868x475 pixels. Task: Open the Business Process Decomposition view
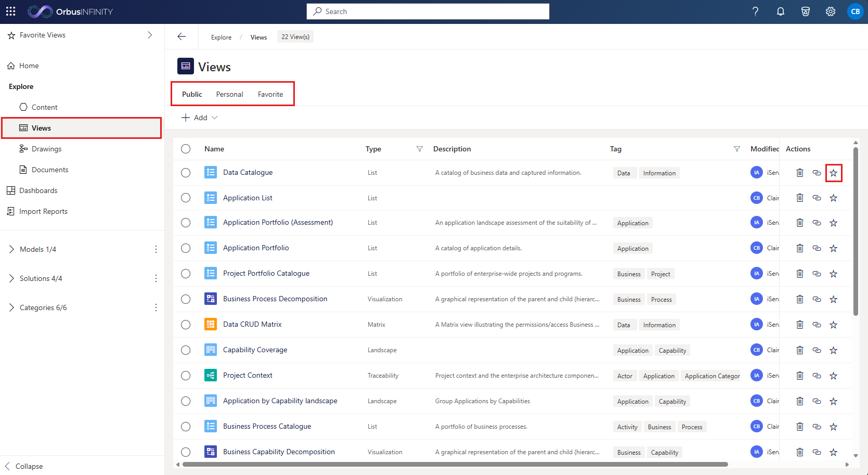coord(275,299)
